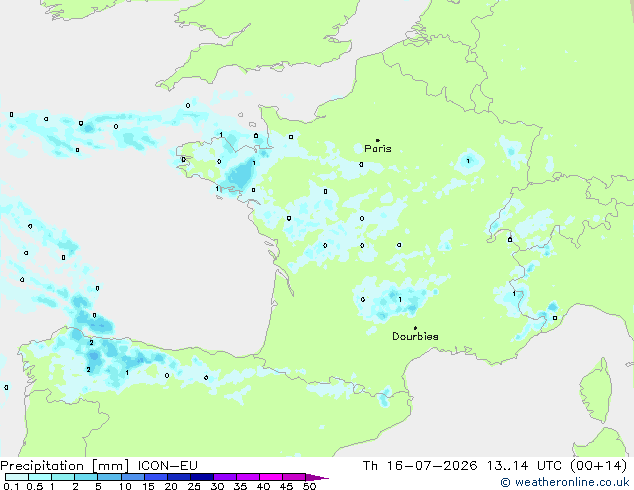Click the Dourbies location label

coord(415,336)
